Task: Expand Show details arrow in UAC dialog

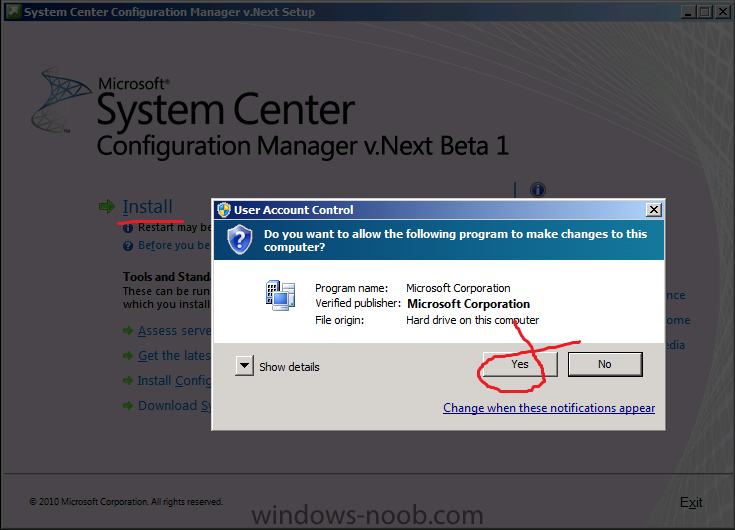Action: pos(245,366)
